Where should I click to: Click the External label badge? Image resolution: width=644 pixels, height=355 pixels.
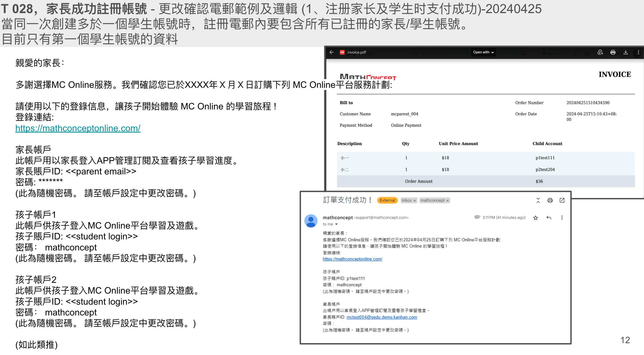click(x=387, y=200)
